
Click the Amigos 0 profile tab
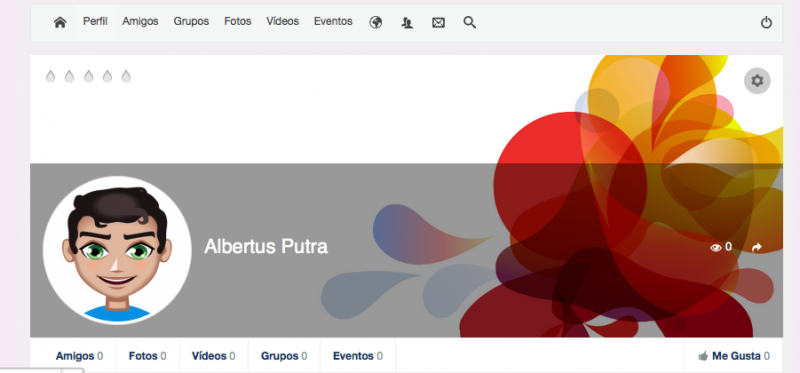point(79,356)
